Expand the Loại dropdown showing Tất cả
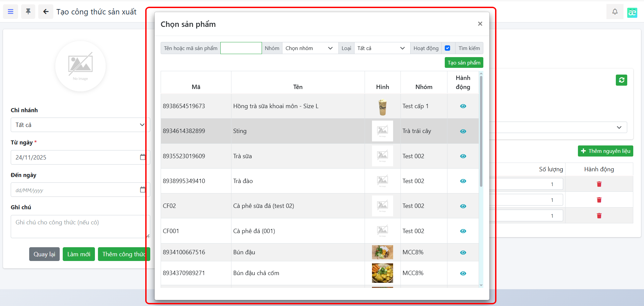Screen dimensions: 644x306 (382, 48)
